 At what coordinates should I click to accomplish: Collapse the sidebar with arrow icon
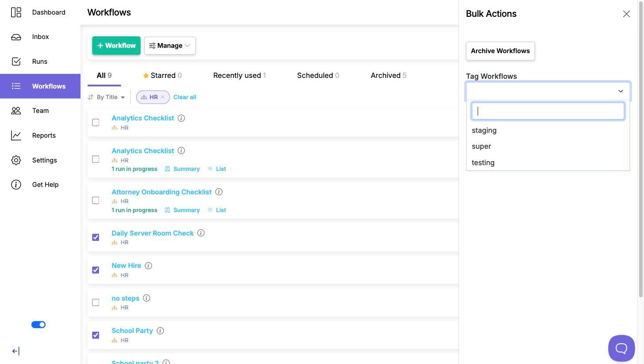[15, 351]
